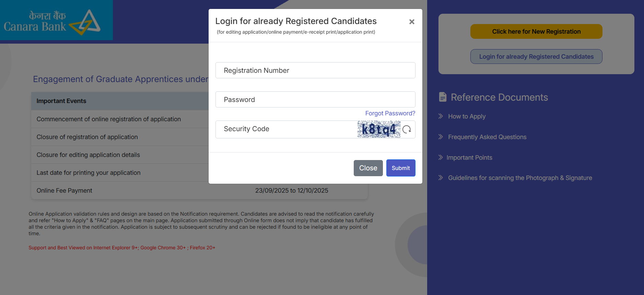Click the captcha security code image
Screen dimensions: 644x295
point(379,129)
